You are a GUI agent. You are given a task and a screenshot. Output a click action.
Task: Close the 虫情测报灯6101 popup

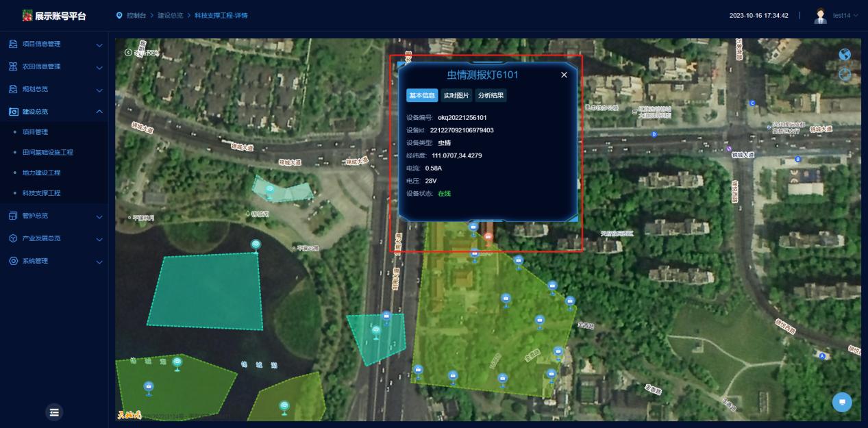[564, 75]
